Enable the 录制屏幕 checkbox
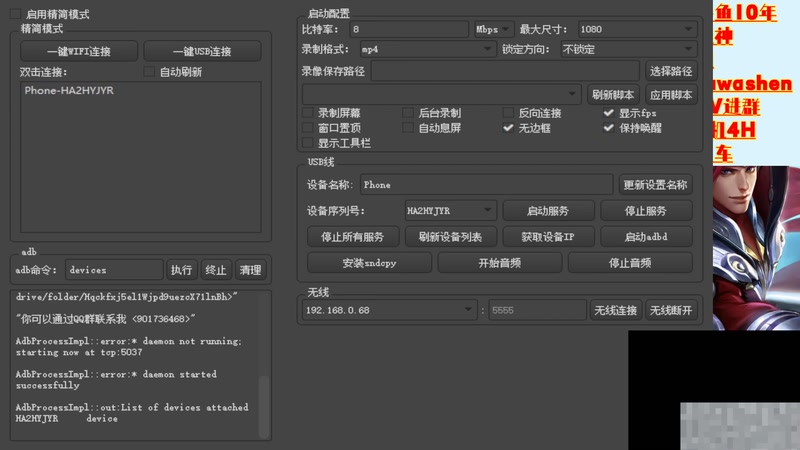 coord(308,113)
